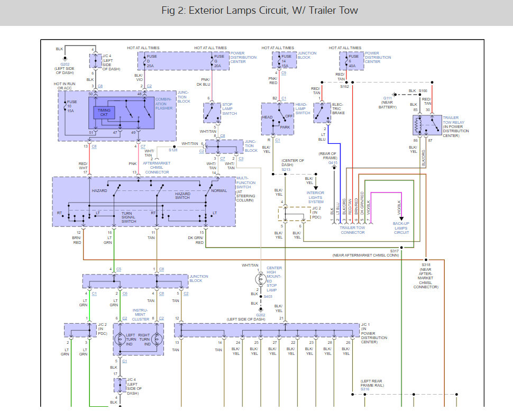513x420 pixels.
Task: Click the S403 splice link
Action: pos(268,297)
